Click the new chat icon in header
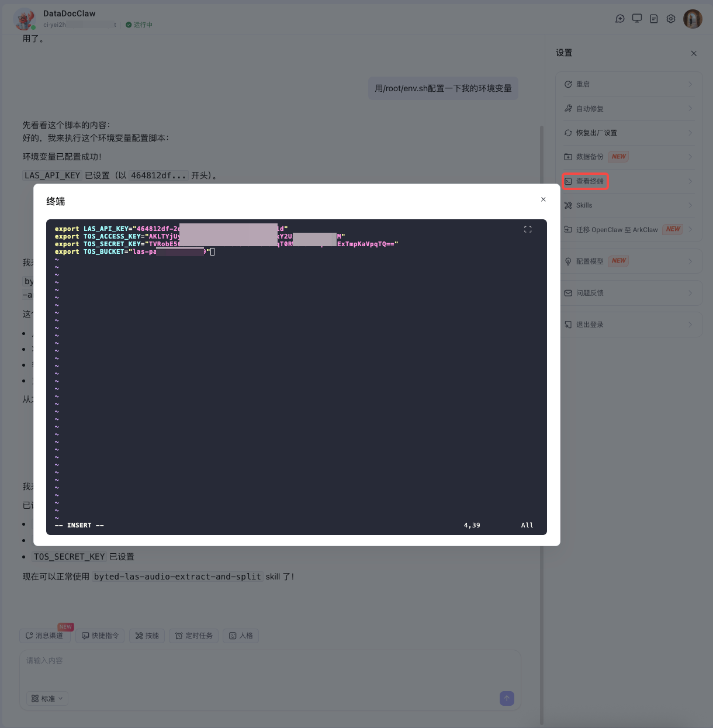 pos(620,19)
